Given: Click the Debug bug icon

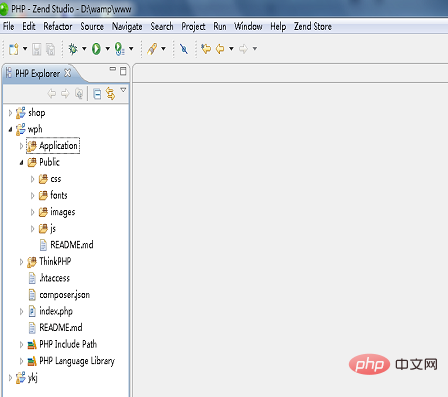Looking at the screenshot, I should pos(73,49).
